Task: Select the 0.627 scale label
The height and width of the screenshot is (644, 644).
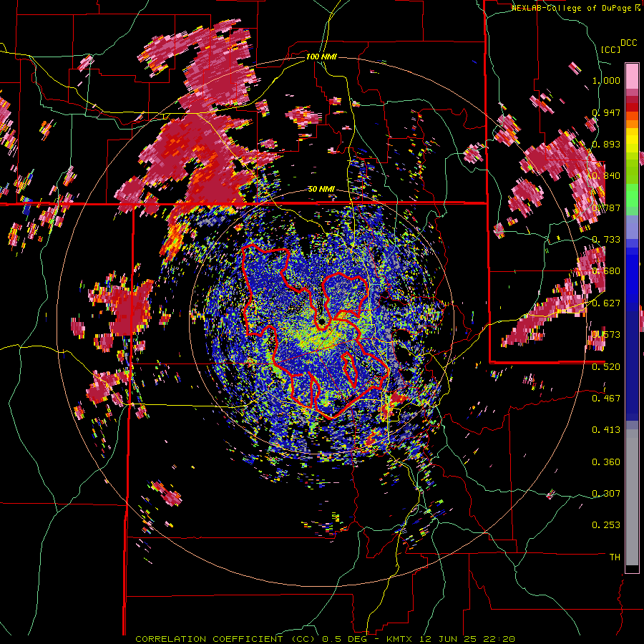Action: click(606, 303)
